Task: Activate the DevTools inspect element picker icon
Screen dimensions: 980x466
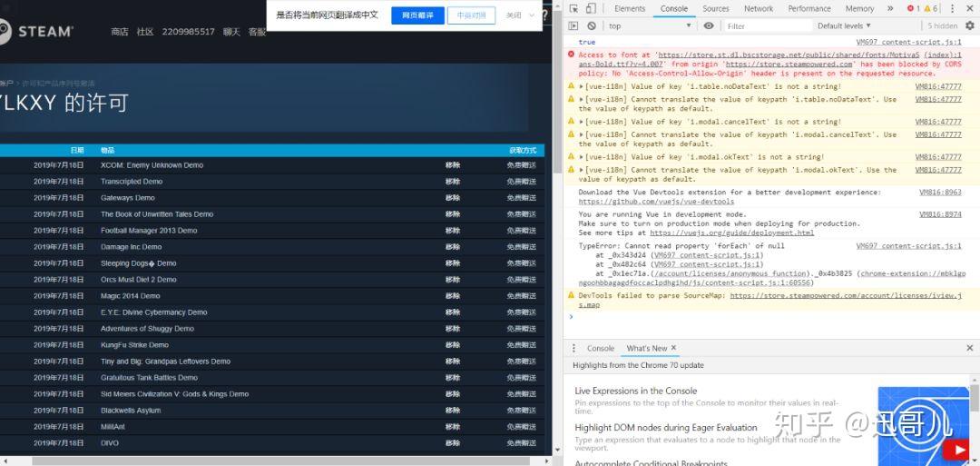Action: [573, 9]
